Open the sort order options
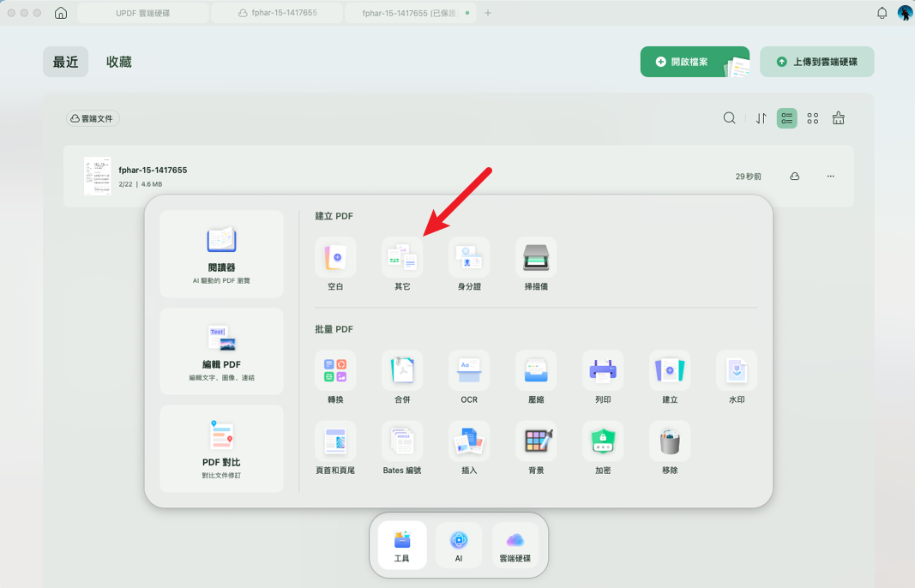915x588 pixels. coord(761,118)
